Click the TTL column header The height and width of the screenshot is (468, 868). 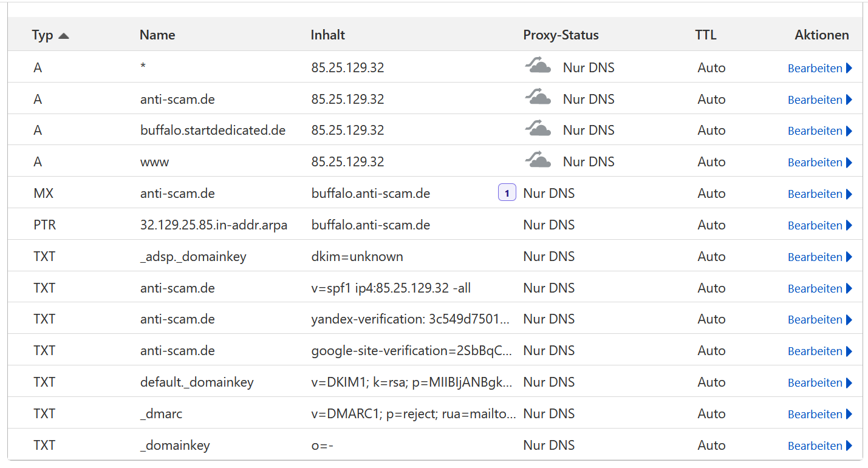click(x=705, y=35)
